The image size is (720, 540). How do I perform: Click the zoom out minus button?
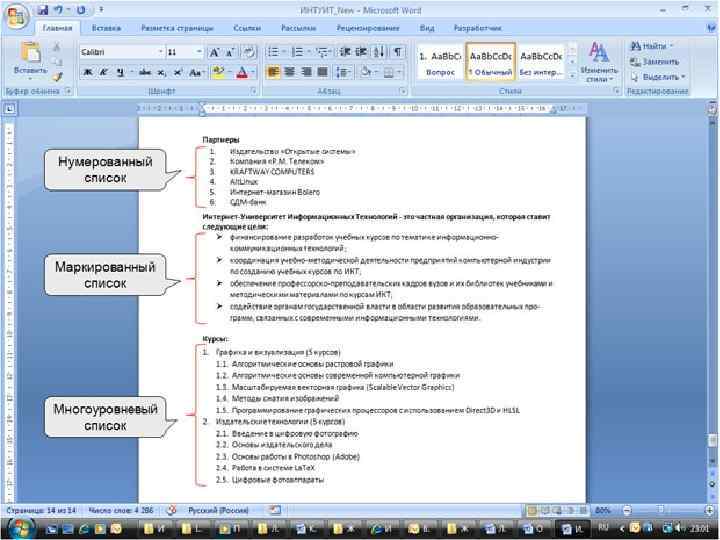627,510
